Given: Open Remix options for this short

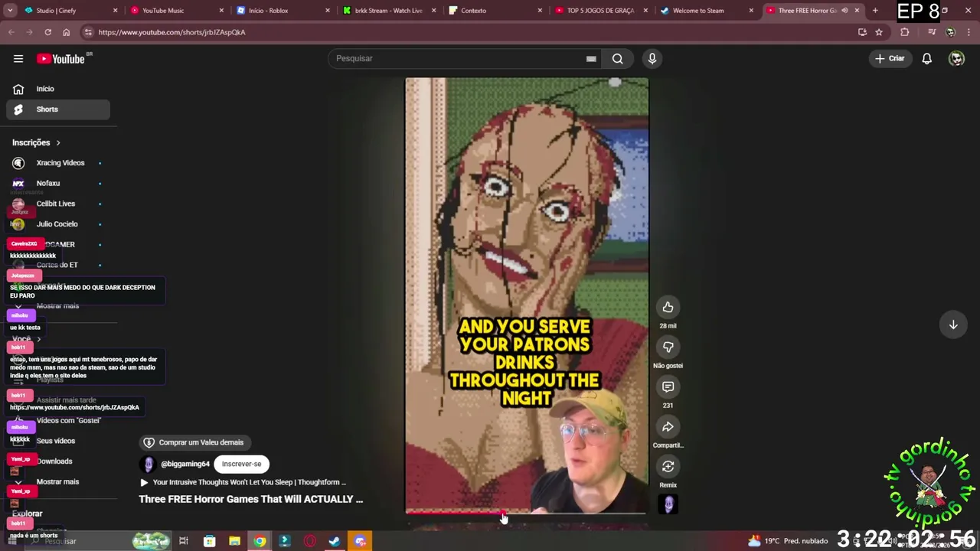Looking at the screenshot, I should pos(668,466).
